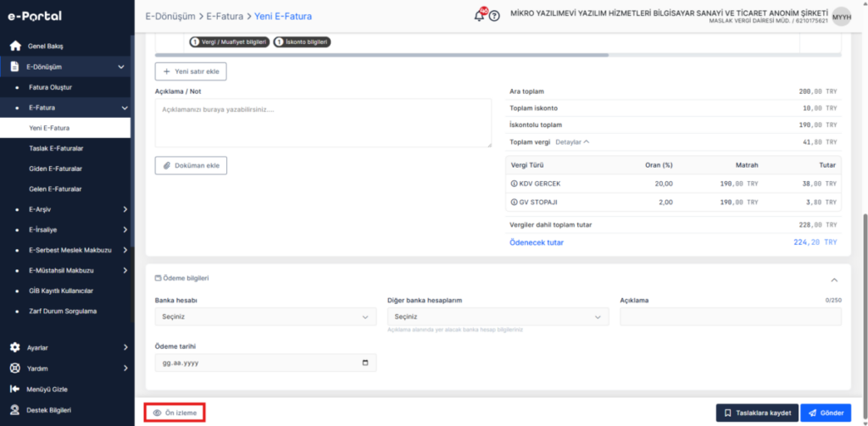Click the e-Portal logo
Viewport: 868px width, 426px height.
(x=34, y=16)
